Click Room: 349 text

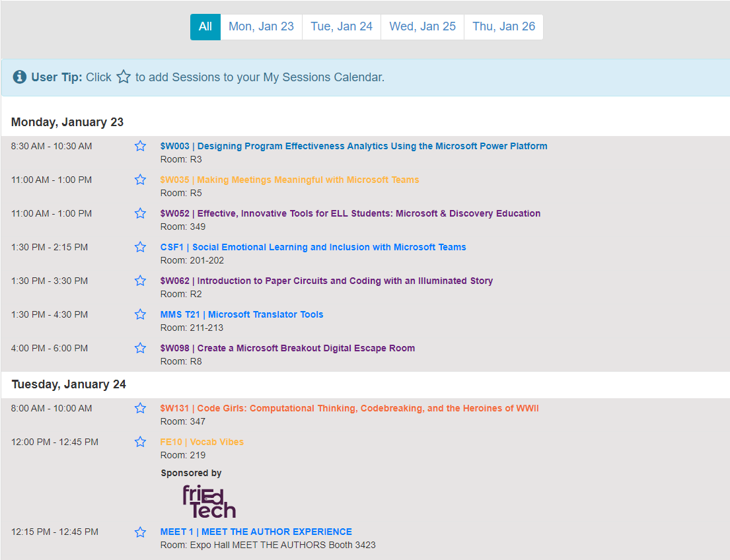click(x=182, y=227)
